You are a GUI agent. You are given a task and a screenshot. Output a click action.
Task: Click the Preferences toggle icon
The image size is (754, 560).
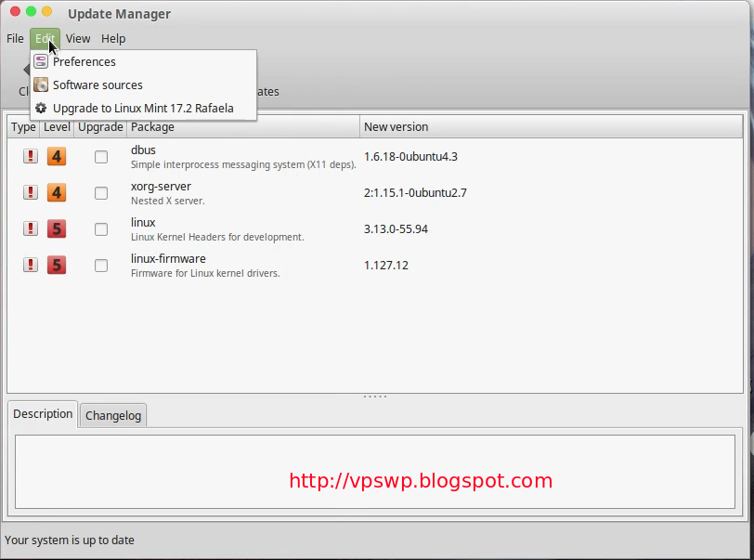(x=41, y=61)
